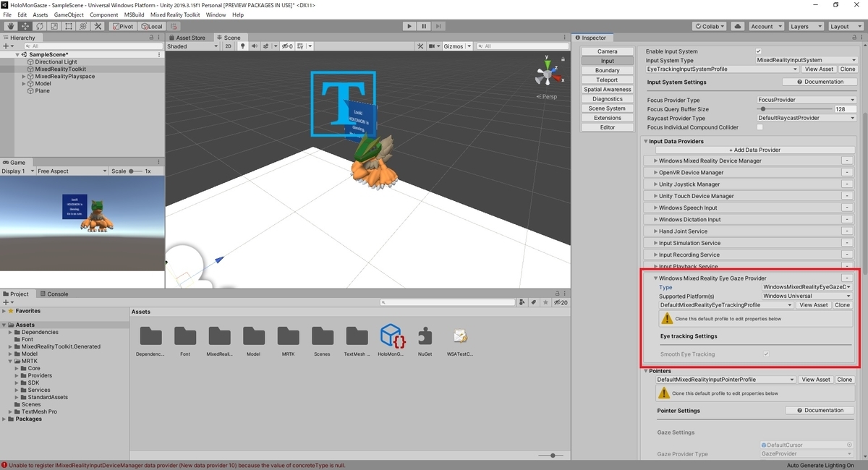Open the Raycast Provider Type dropdown
This screenshot has width=868, height=470.
point(806,118)
